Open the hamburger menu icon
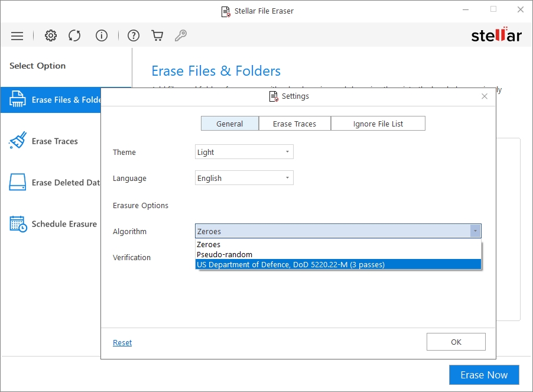533x392 pixels. [17, 36]
